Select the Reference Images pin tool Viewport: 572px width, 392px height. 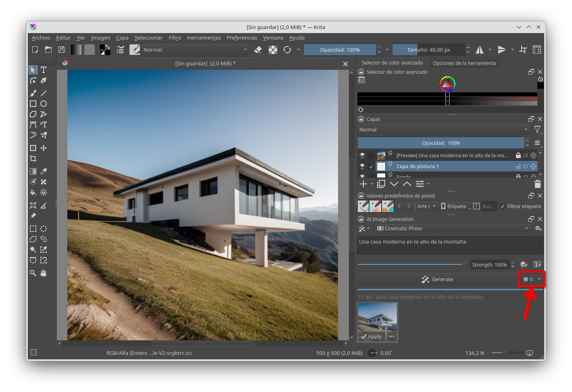click(33, 216)
